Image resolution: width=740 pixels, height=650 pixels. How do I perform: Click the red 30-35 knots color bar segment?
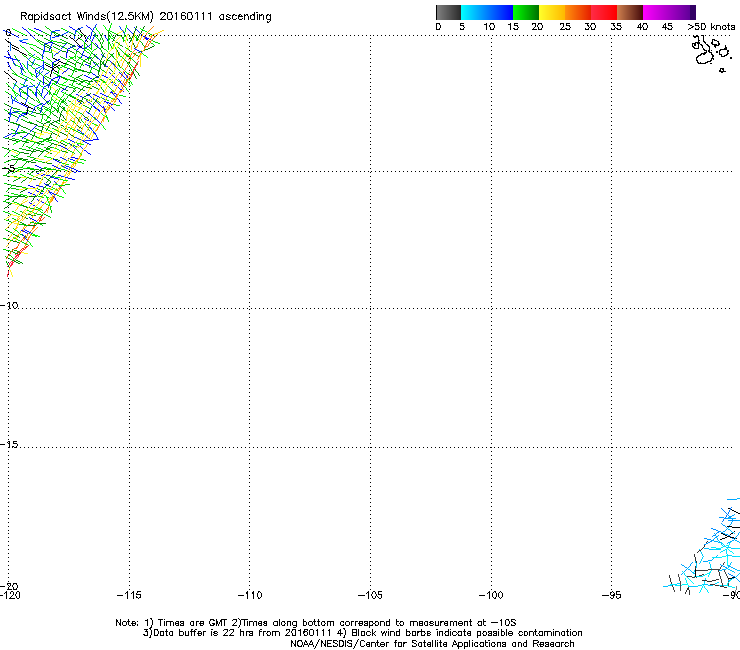coord(604,12)
